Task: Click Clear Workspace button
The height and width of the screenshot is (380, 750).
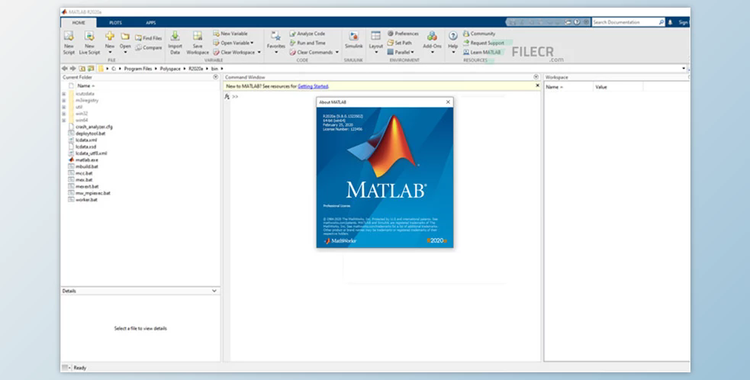Action: 234,52
